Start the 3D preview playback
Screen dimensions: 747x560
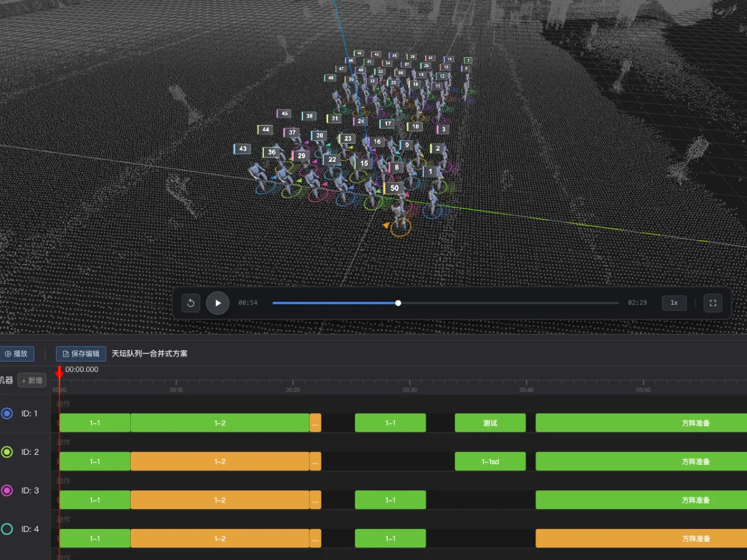tap(218, 303)
